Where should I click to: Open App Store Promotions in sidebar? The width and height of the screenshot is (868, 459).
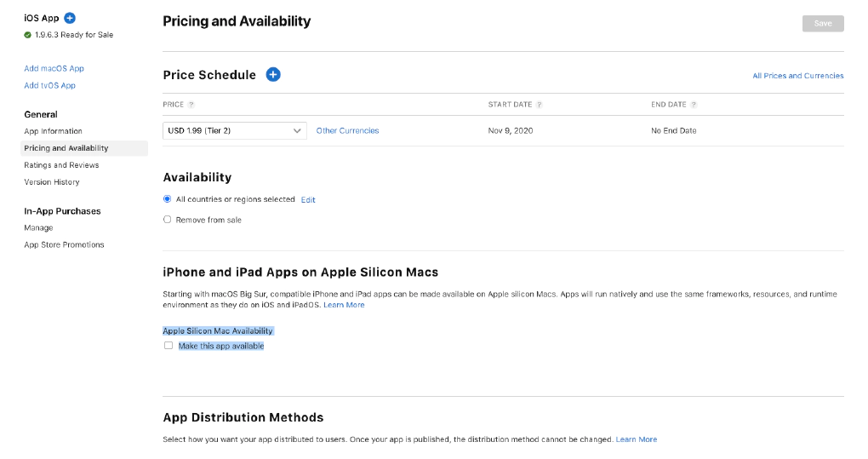coord(64,244)
